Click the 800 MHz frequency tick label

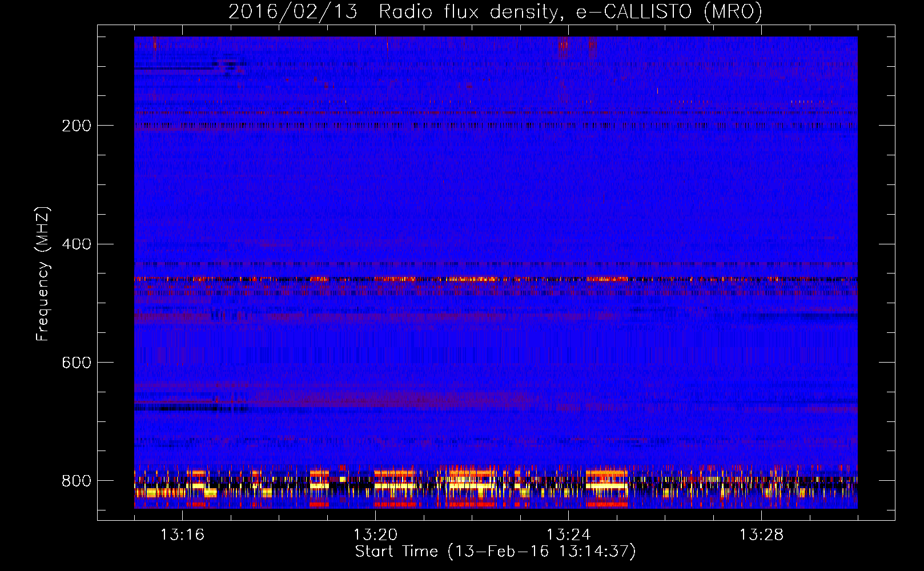click(77, 481)
